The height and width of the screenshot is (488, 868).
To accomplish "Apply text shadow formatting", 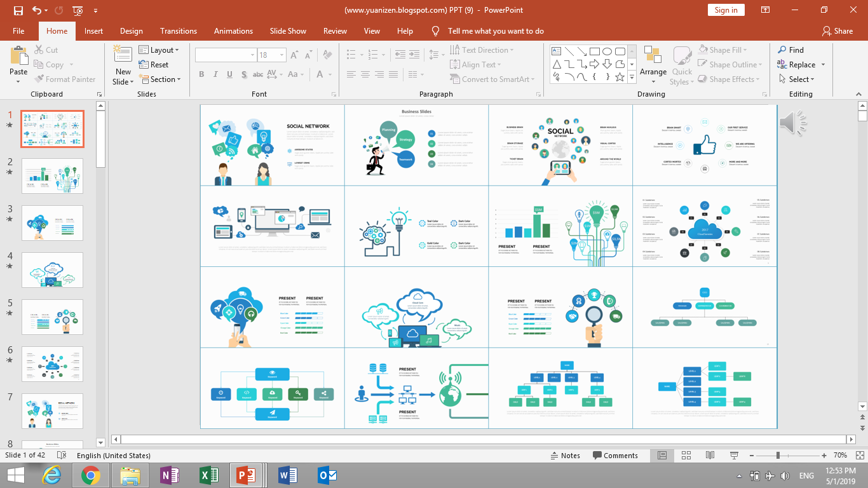I will [244, 74].
